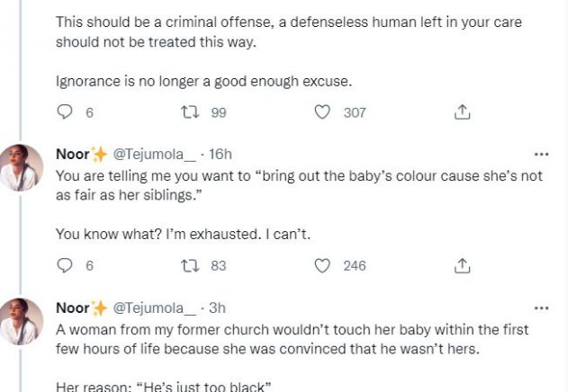The width and height of the screenshot is (576, 392).
Task: Open more options on the 3h tweet
Action: 541,308
